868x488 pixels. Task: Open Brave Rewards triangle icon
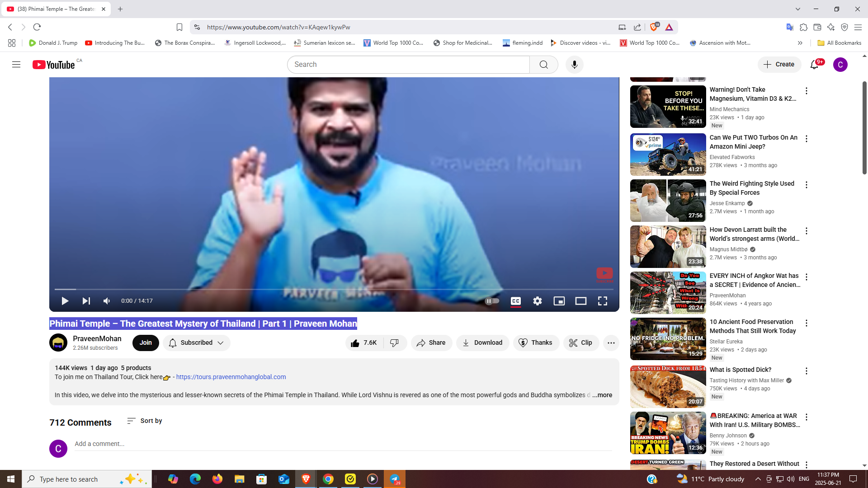[x=669, y=27]
